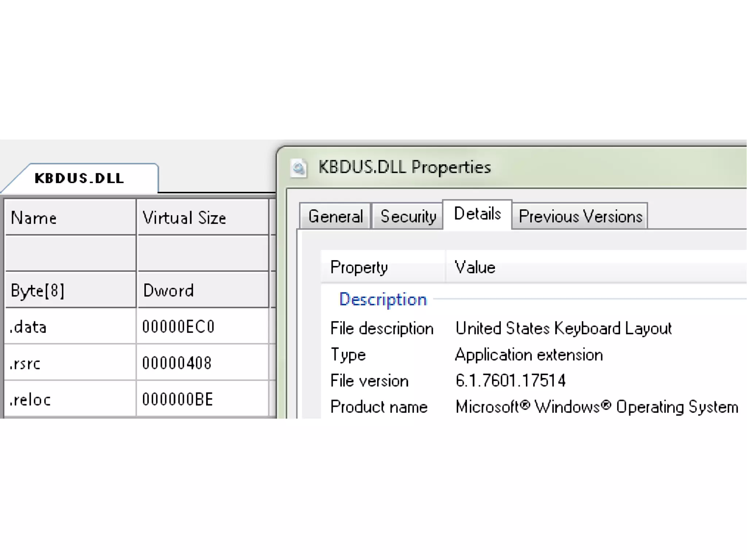Select the File version value 6.1.7601.17514

pyautogui.click(x=510, y=381)
